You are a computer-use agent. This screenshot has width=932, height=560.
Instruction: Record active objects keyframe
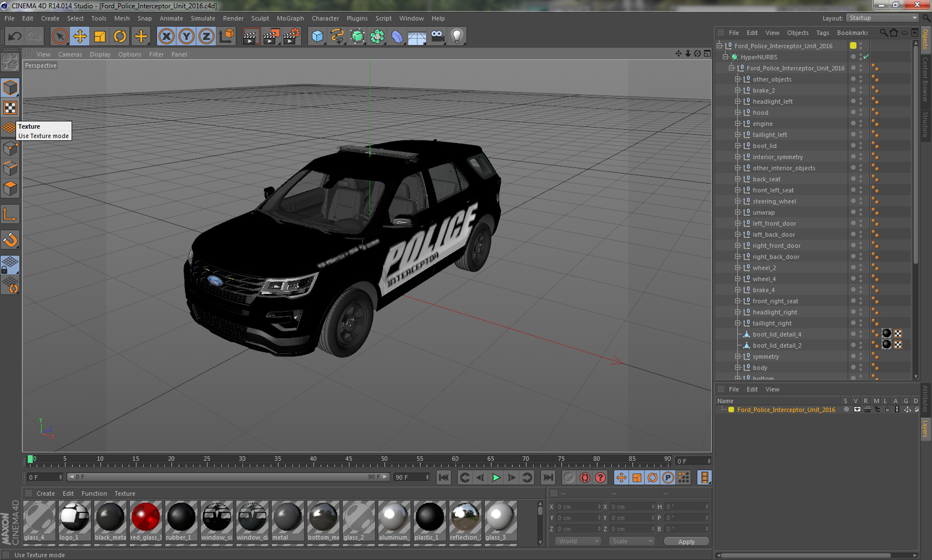coord(569,477)
